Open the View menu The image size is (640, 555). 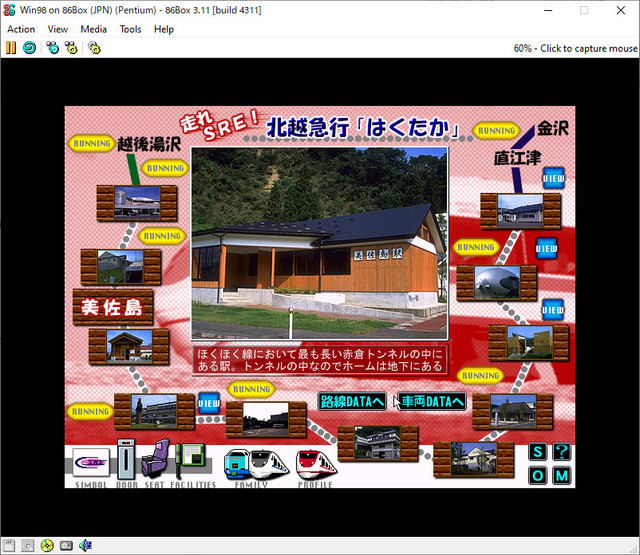pyautogui.click(x=58, y=29)
